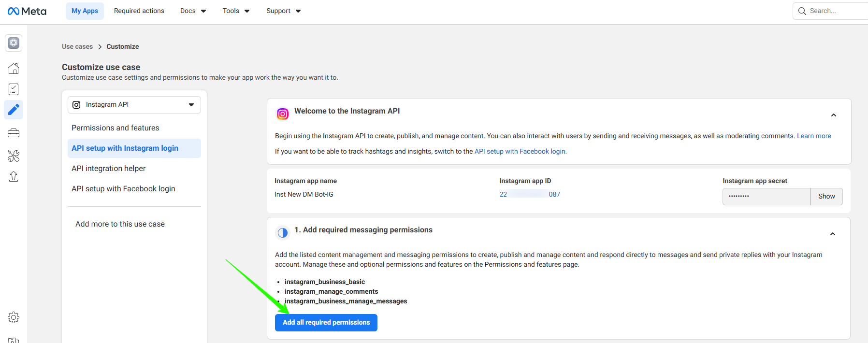Screen dimensions: 868x343
Task: Open the Instagram API dropdown
Action: tap(134, 105)
